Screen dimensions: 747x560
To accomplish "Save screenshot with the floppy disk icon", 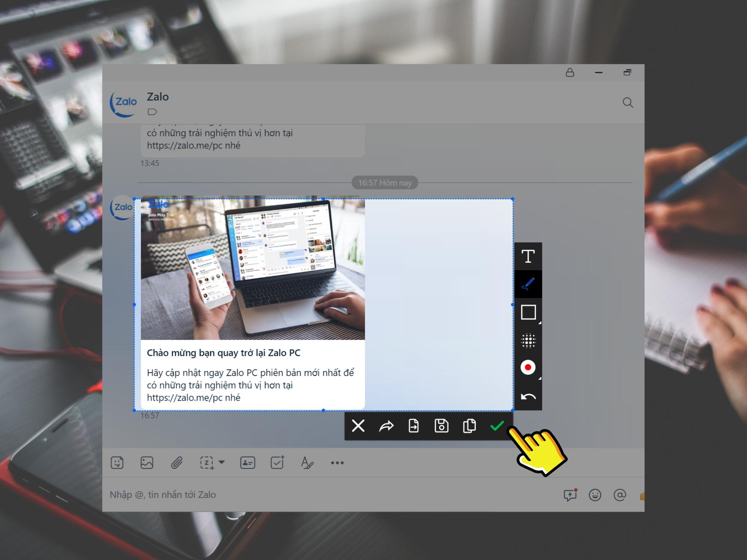I will click(441, 426).
